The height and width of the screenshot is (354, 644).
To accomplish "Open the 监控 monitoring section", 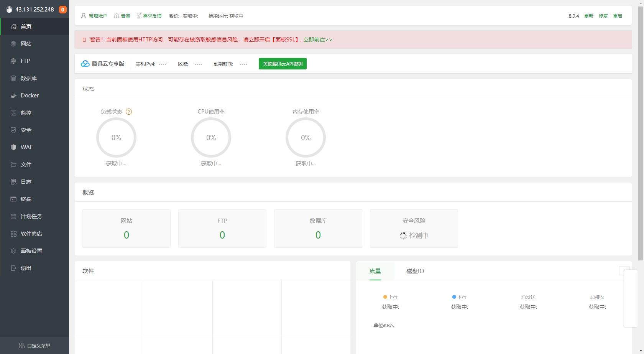I will click(34, 113).
